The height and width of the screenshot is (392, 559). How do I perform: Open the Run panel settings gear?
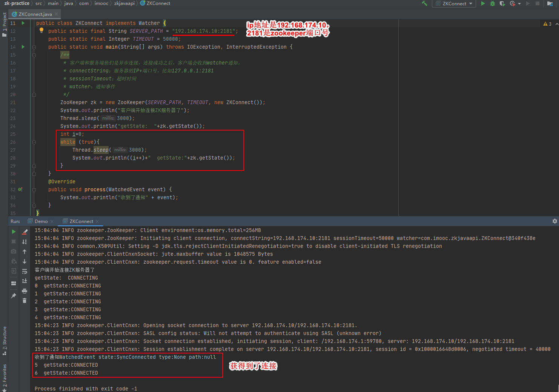click(x=554, y=221)
